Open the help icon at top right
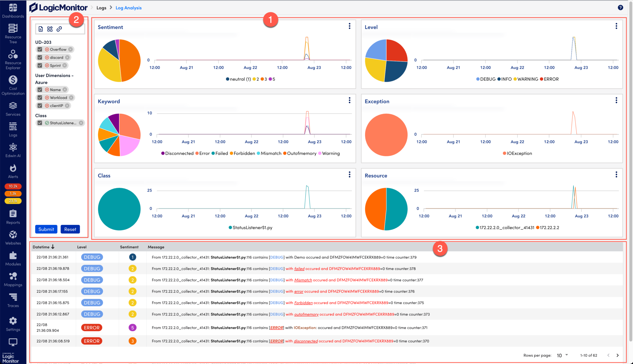The width and height of the screenshot is (633, 364). [620, 7]
